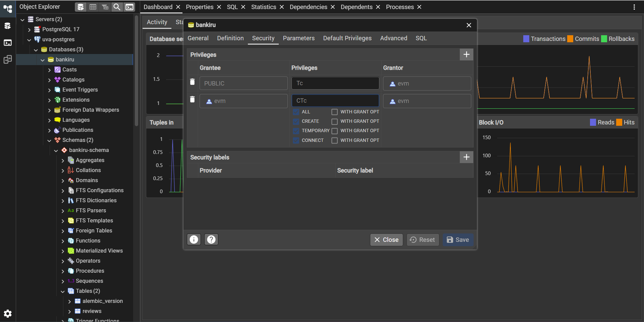Switch to the Default Privileges tab
The width and height of the screenshot is (644, 322).
(347, 38)
